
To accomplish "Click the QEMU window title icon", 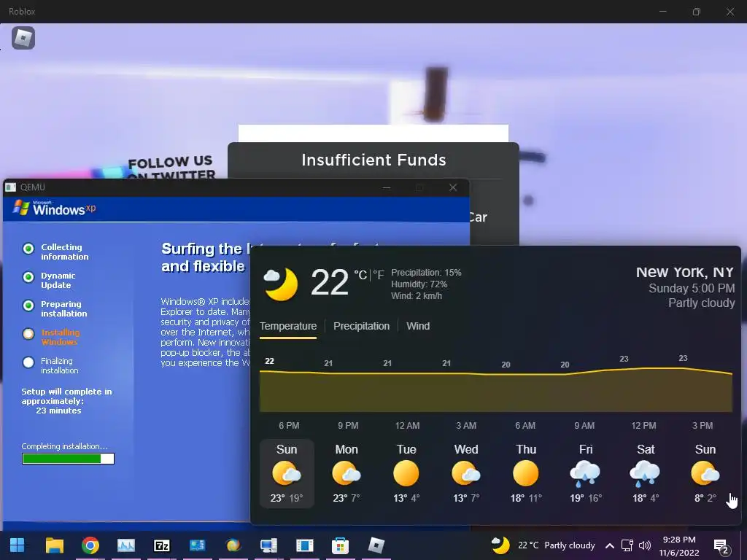I will pos(10,187).
